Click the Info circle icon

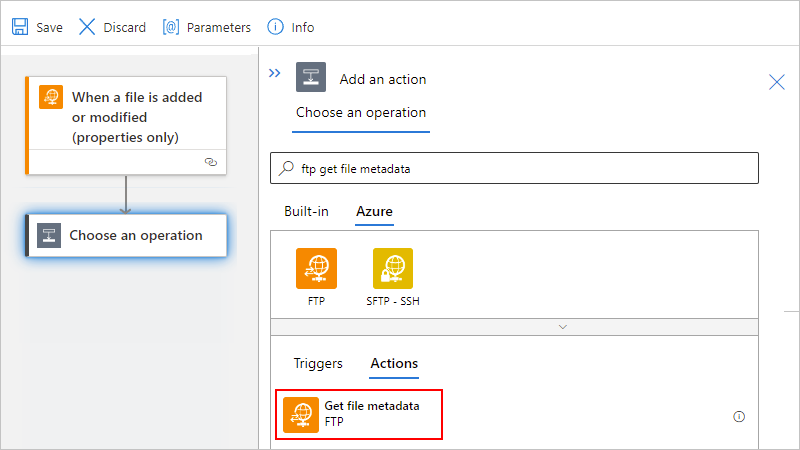pyautogui.click(x=274, y=27)
